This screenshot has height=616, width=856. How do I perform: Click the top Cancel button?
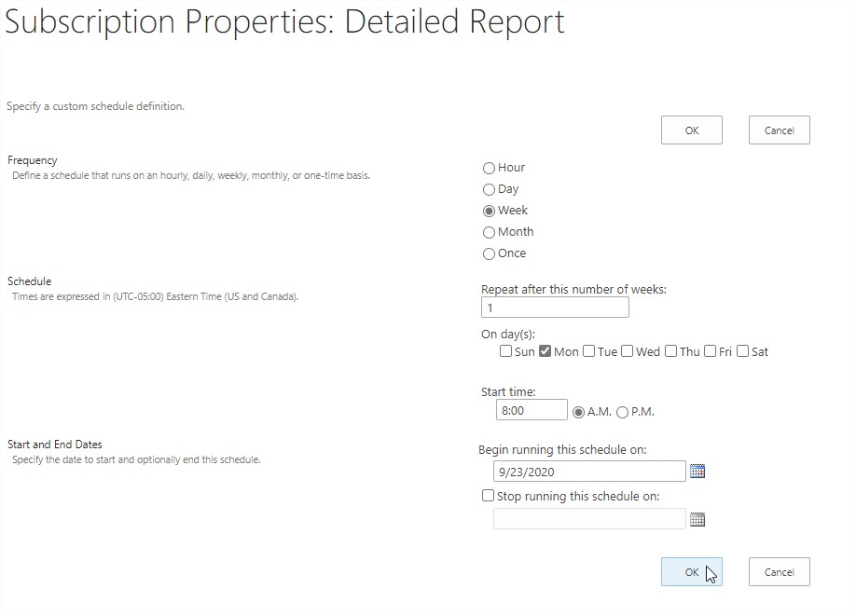779,130
